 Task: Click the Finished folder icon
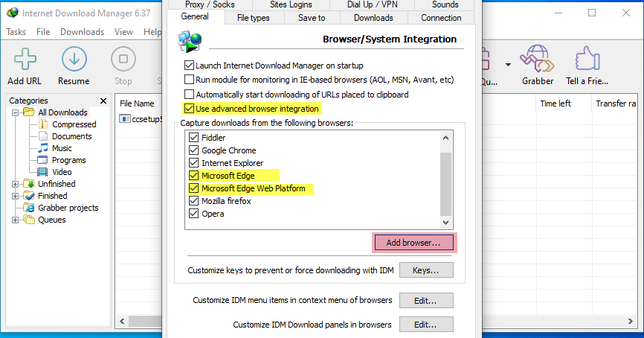(x=29, y=196)
